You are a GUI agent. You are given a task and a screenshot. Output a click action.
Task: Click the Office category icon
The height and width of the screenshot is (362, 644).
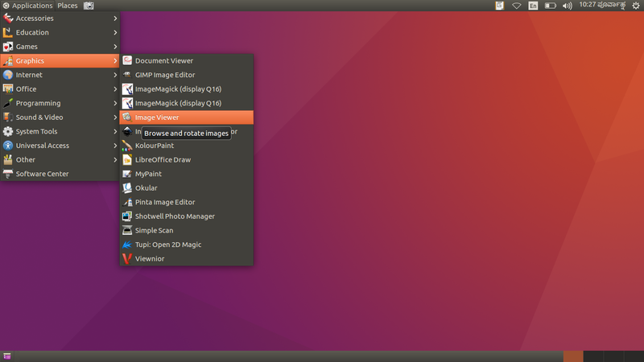pyautogui.click(x=8, y=89)
